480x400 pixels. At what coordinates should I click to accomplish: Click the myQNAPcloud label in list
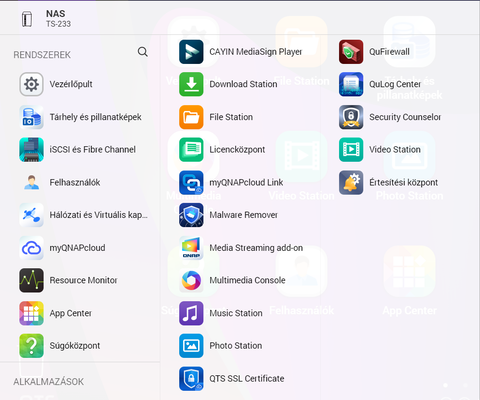(x=77, y=248)
